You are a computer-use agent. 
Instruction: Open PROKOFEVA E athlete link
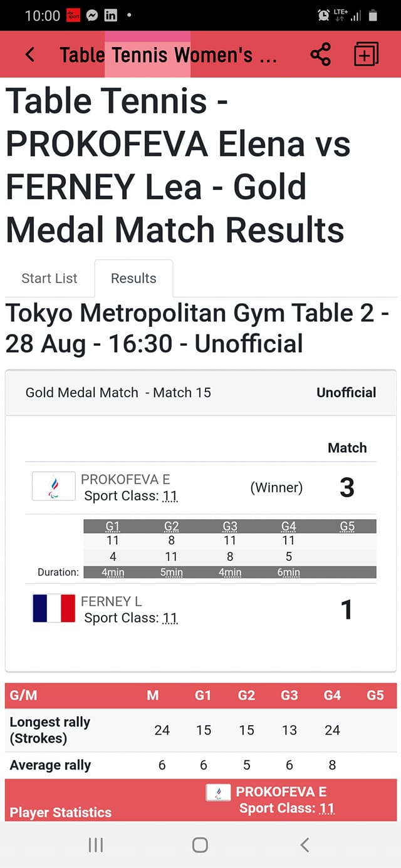click(125, 479)
